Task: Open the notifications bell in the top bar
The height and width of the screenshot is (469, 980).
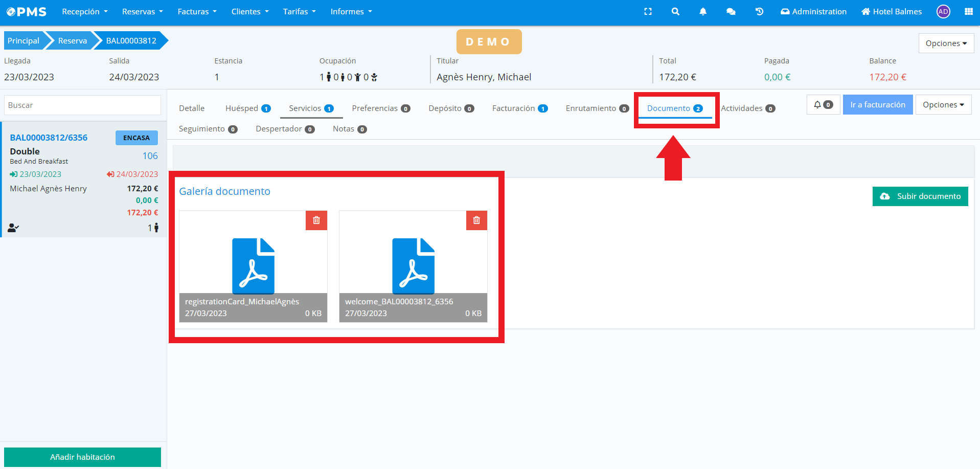Action: pyautogui.click(x=703, y=11)
